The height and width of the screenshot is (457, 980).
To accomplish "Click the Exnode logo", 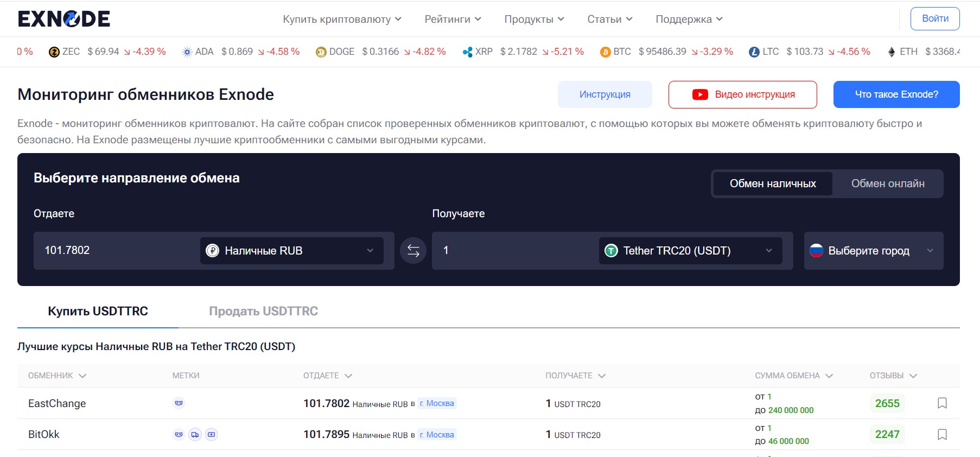I will pyautogui.click(x=64, y=19).
